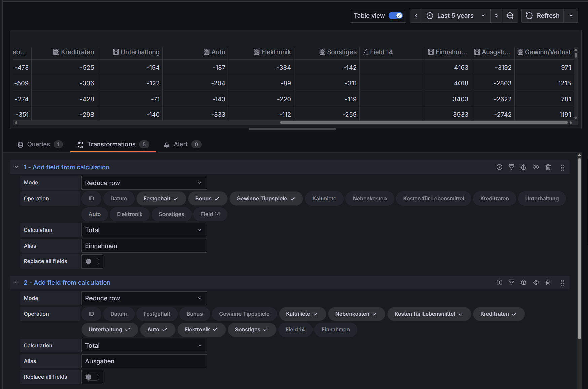Open debug for transformation 1
Viewport: 588px width, 389px height.
click(x=523, y=167)
